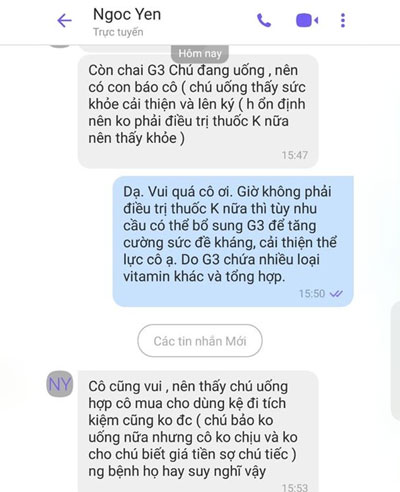Screen dimensions: 400x492
Task: Tap the "Hôm nay" date label
Action: point(200,53)
